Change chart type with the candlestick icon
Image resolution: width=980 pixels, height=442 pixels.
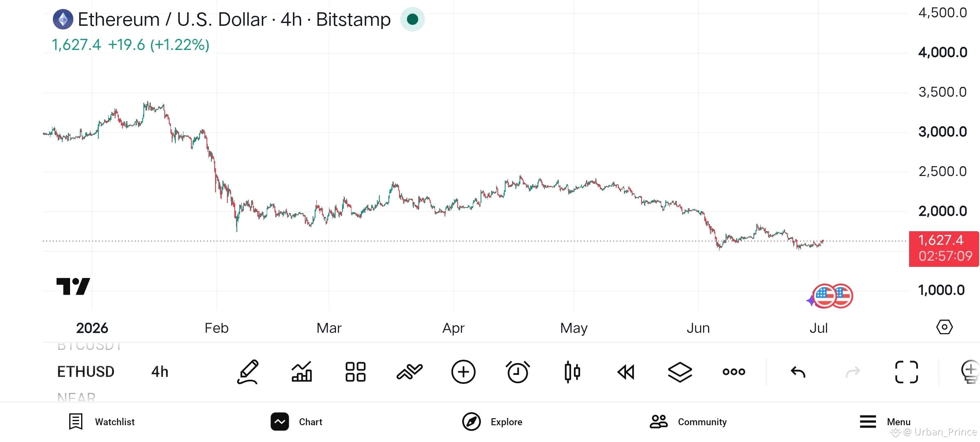[x=572, y=372]
